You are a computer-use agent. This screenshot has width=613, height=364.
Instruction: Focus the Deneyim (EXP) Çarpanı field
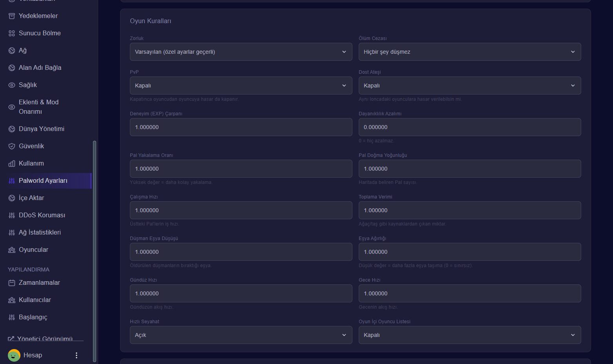point(241,127)
